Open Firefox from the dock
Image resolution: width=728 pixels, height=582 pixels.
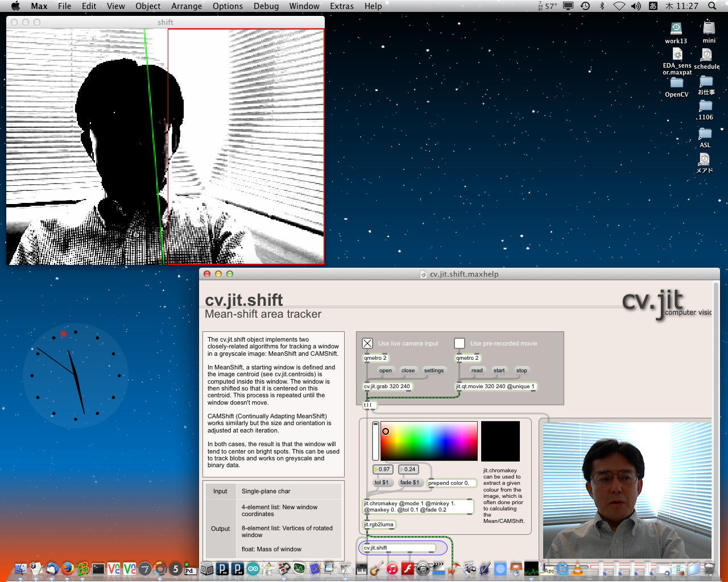tap(68, 568)
